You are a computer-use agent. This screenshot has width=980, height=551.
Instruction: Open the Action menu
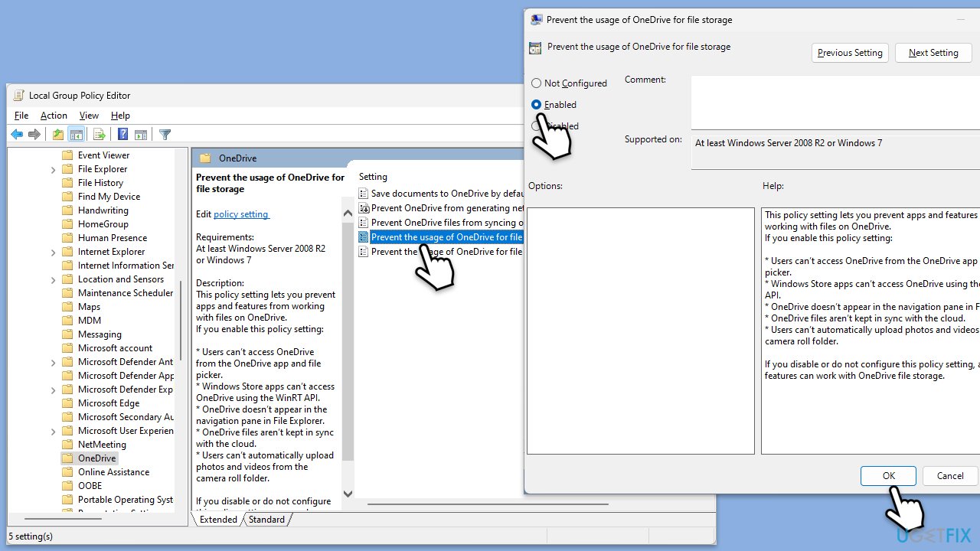(x=54, y=116)
